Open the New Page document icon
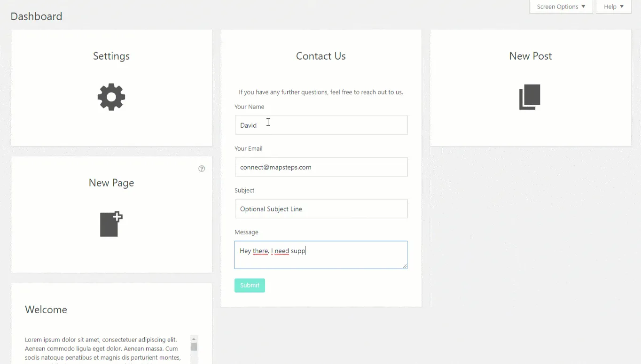Viewport: 641px width, 364px height. [111, 224]
